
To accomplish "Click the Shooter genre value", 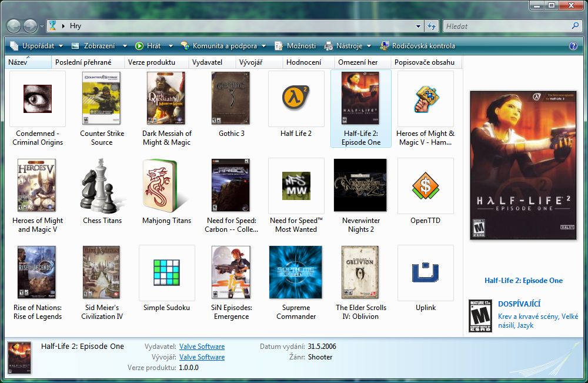I will pyautogui.click(x=320, y=357).
